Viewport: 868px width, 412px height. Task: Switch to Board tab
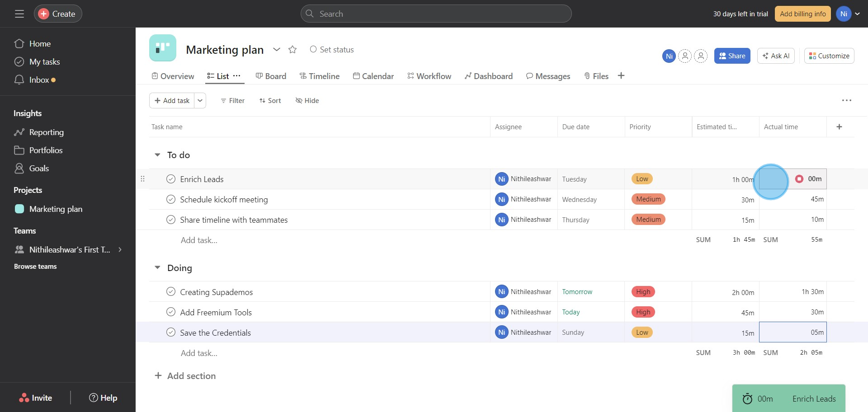point(271,76)
